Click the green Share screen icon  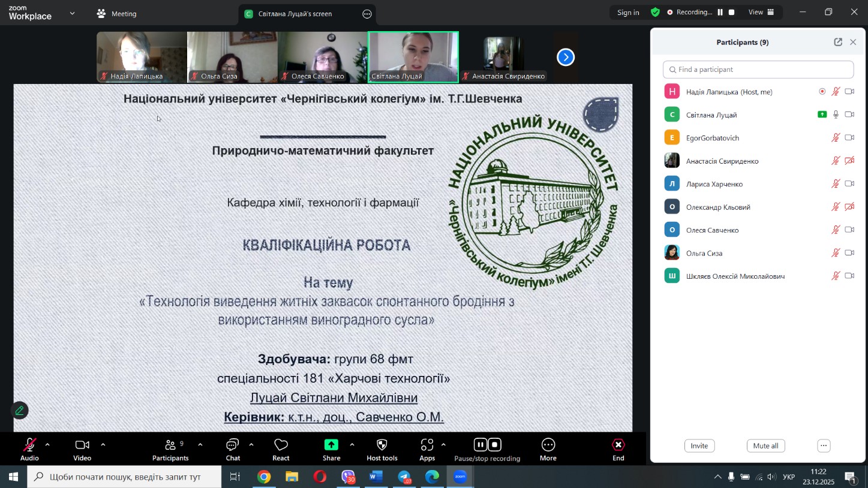[x=331, y=445]
